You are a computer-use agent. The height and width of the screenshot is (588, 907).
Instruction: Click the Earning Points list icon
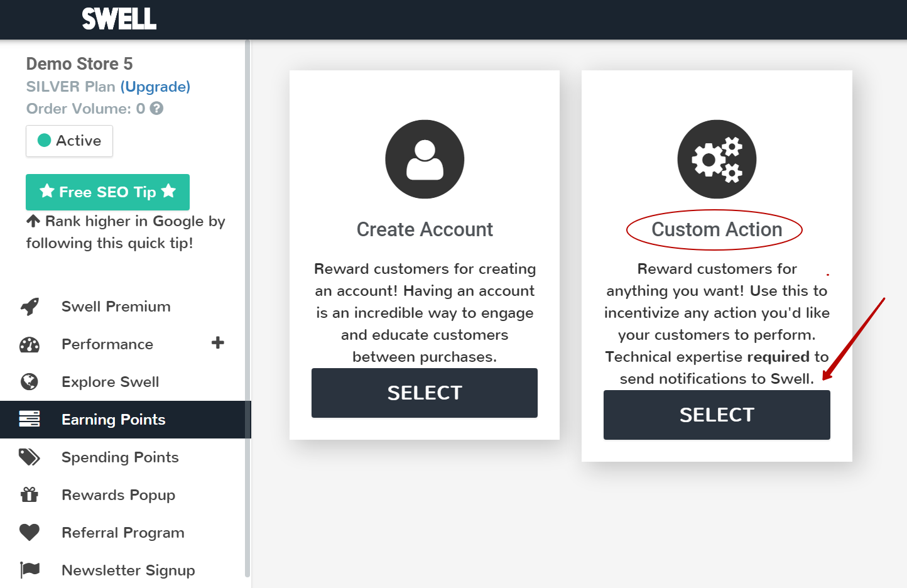pyautogui.click(x=30, y=419)
